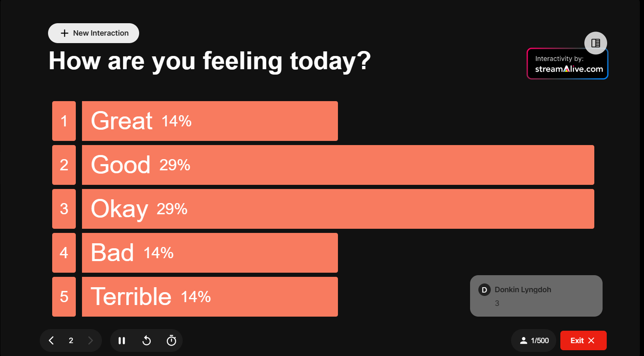Toggle the side panel layout icon
Image resolution: width=644 pixels, height=356 pixels.
click(x=596, y=43)
